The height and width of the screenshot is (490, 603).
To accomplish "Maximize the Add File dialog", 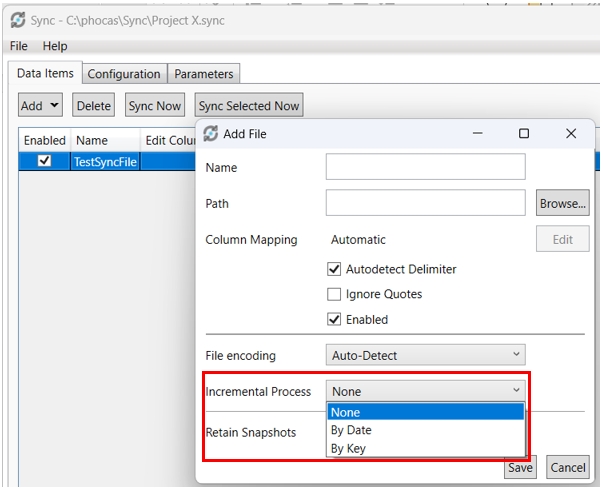I will click(x=524, y=133).
